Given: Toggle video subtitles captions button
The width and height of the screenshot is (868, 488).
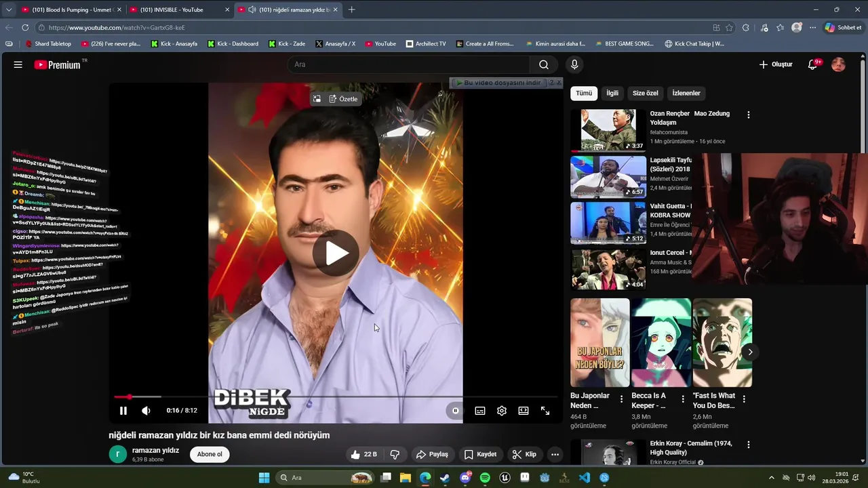Looking at the screenshot, I should click(x=480, y=411).
